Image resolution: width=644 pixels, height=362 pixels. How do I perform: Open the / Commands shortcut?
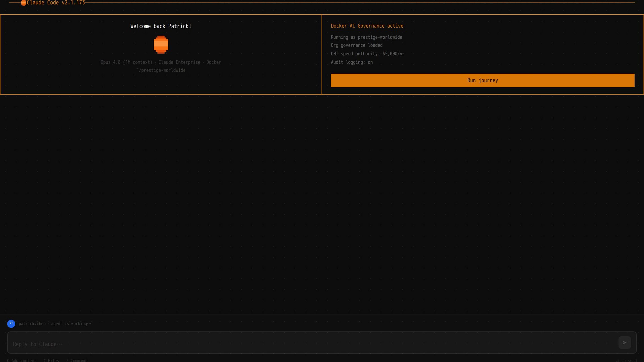[x=77, y=360]
